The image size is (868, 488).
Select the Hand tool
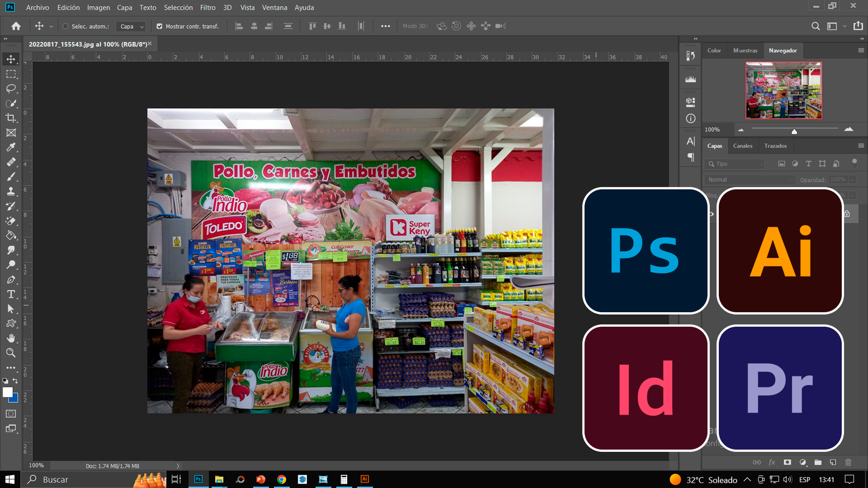[x=11, y=338]
